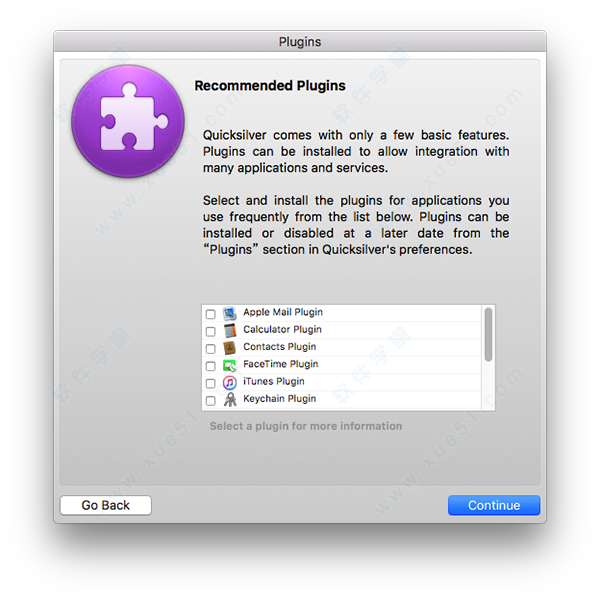The height and width of the screenshot is (600, 600).
Task: Select the iTunes Plugin row label
Action: pyautogui.click(x=274, y=382)
